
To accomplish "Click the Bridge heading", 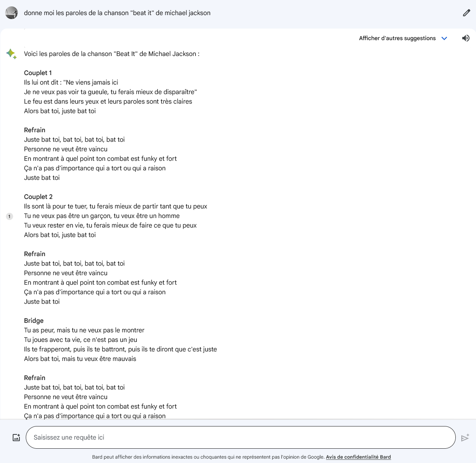I will click(34, 320).
